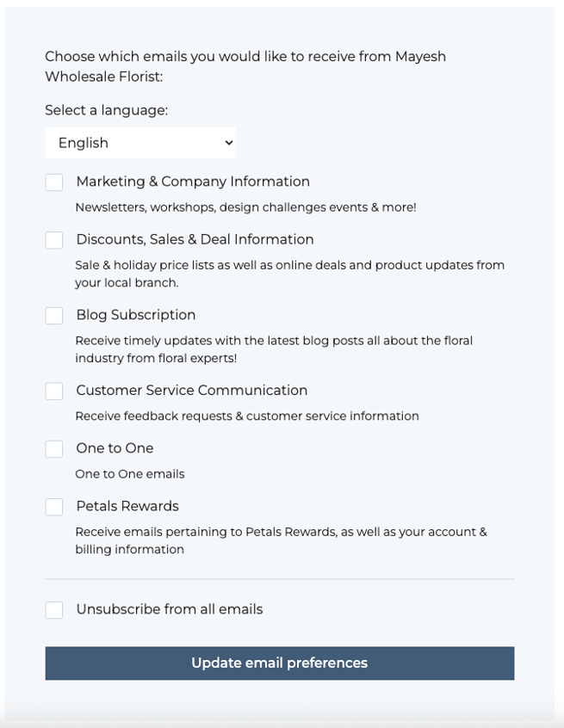Image resolution: width=564 pixels, height=728 pixels.
Task: Click the Marketing & Company Information label
Action: [193, 182]
